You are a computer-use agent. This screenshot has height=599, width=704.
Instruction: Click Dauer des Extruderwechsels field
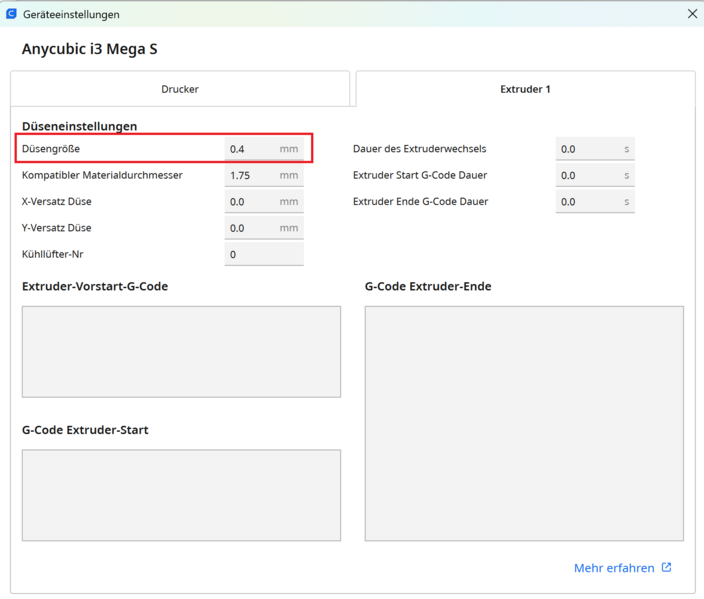point(595,149)
